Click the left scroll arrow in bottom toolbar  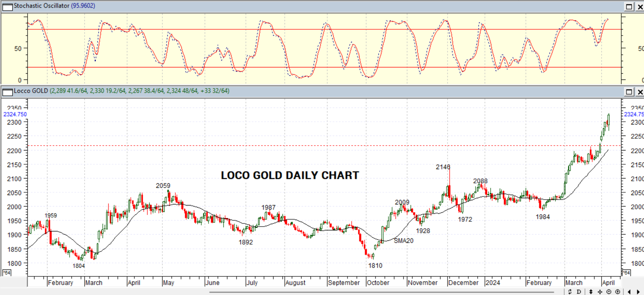[629, 292]
